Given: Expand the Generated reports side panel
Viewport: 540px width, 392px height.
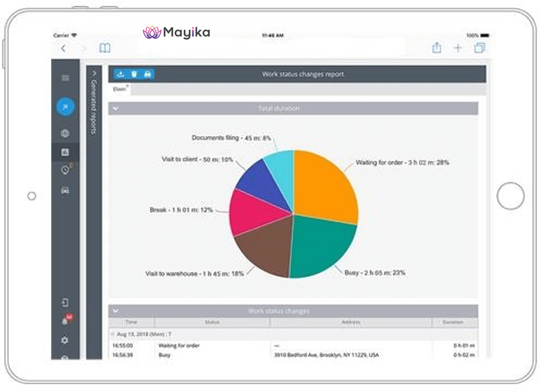Looking at the screenshot, I should [94, 72].
